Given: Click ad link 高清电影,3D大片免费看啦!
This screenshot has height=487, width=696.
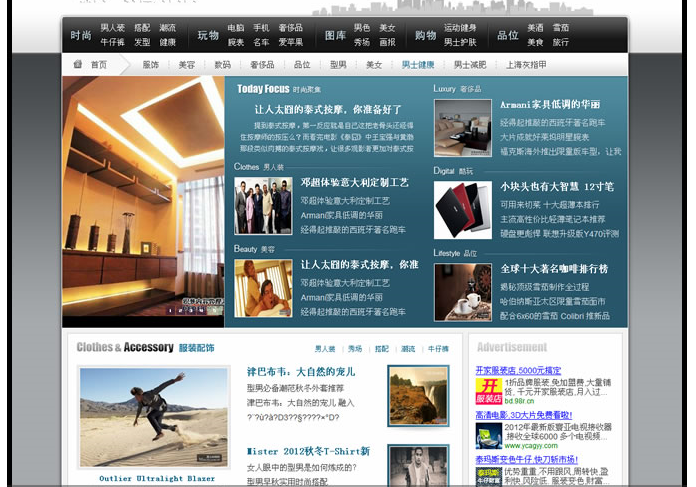Looking at the screenshot, I should pos(524,415).
